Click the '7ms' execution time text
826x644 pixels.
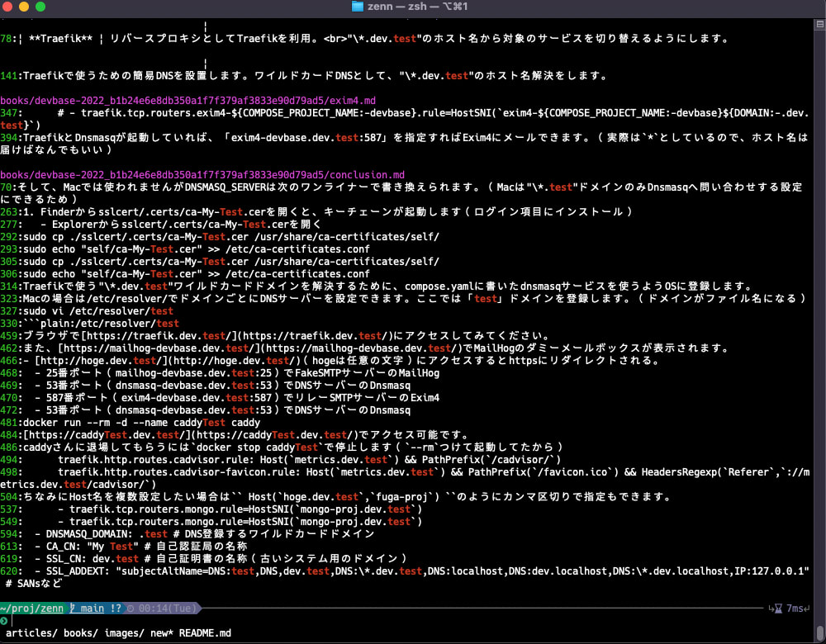tap(795, 608)
